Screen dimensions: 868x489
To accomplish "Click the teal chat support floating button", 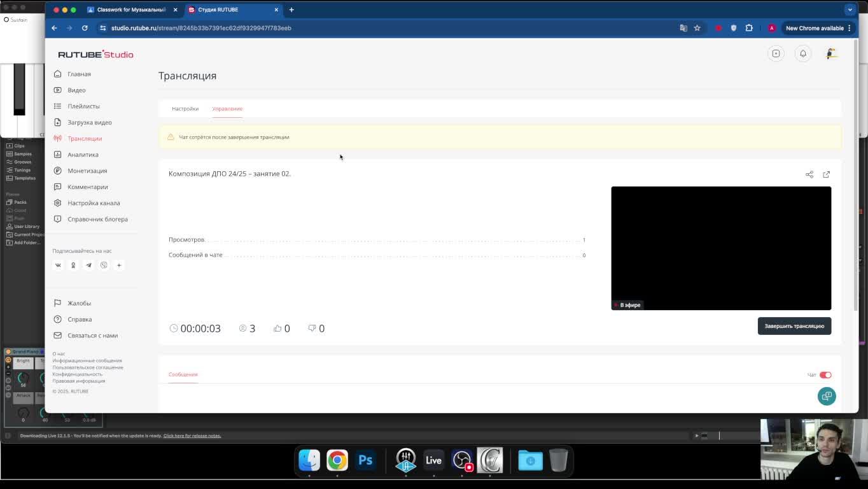I will pyautogui.click(x=827, y=396).
